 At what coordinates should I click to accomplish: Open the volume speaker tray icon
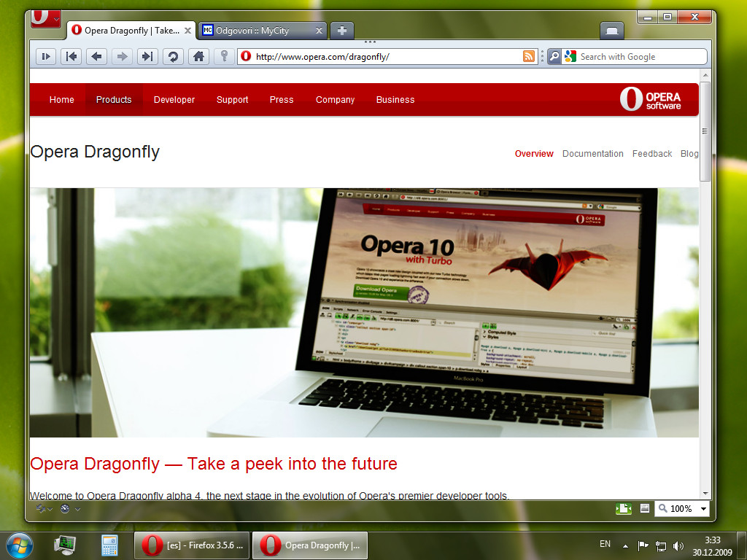click(x=678, y=545)
